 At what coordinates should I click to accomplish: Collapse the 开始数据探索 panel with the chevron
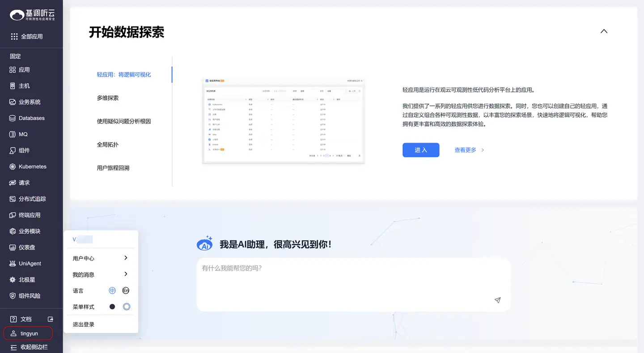pyautogui.click(x=604, y=31)
